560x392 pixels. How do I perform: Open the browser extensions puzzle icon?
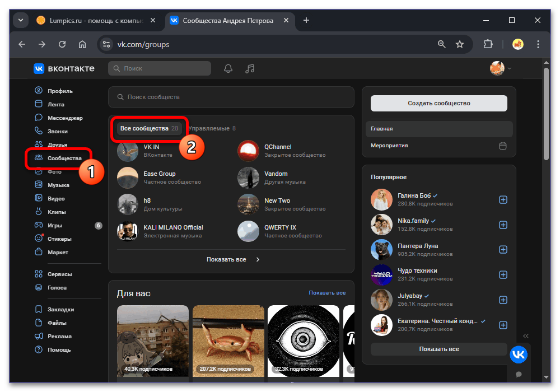coord(488,44)
